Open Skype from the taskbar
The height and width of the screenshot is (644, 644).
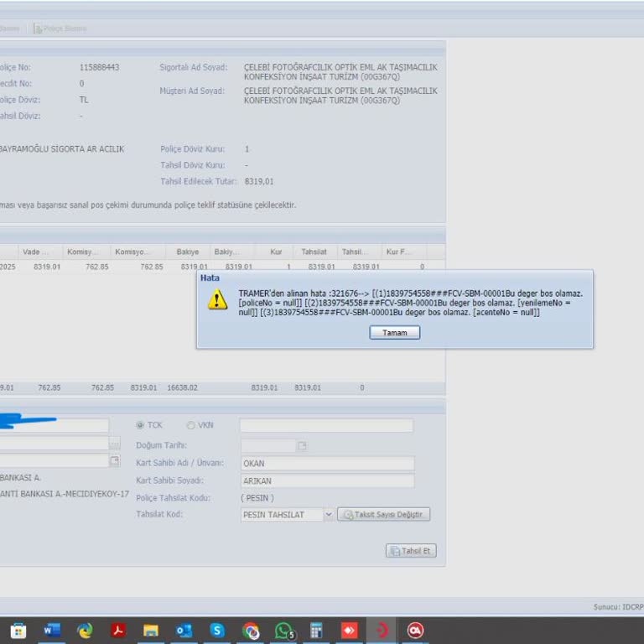coord(217,631)
